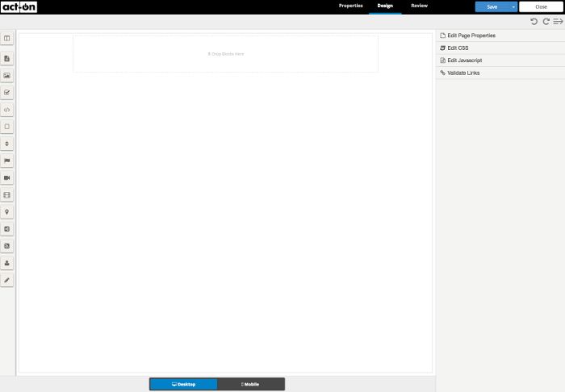Choose the RSS feed block icon

[x=6, y=246]
